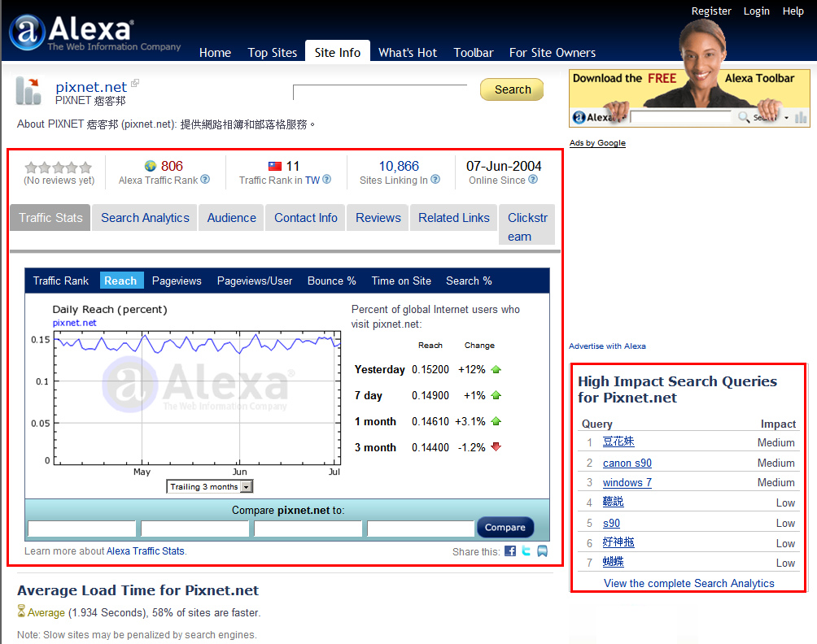
Task: Open the Top Sites tab
Action: pos(273,53)
